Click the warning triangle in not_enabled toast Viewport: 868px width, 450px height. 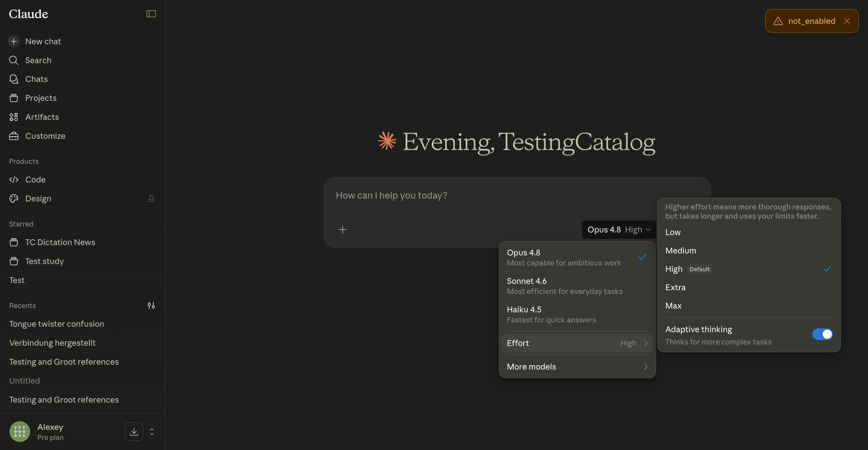(778, 21)
